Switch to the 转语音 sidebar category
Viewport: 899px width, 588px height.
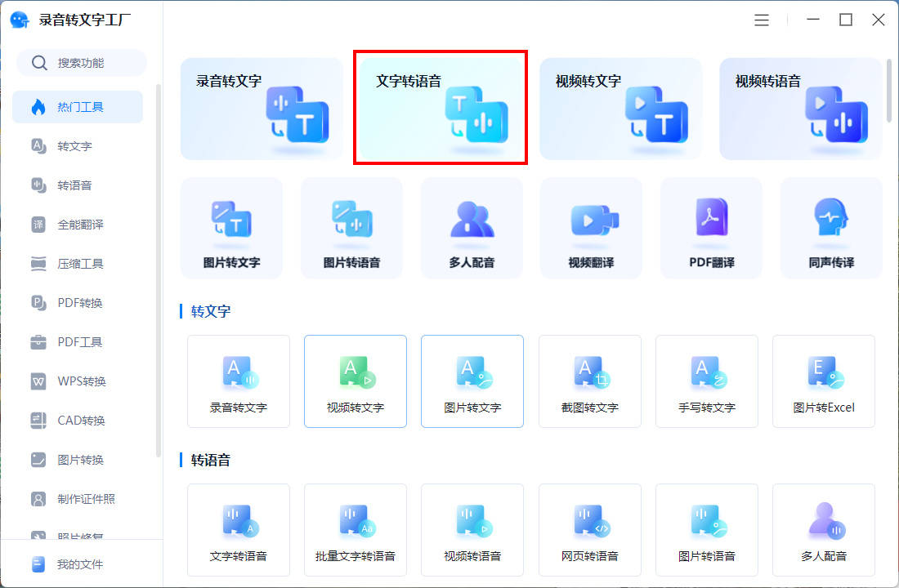(77, 185)
